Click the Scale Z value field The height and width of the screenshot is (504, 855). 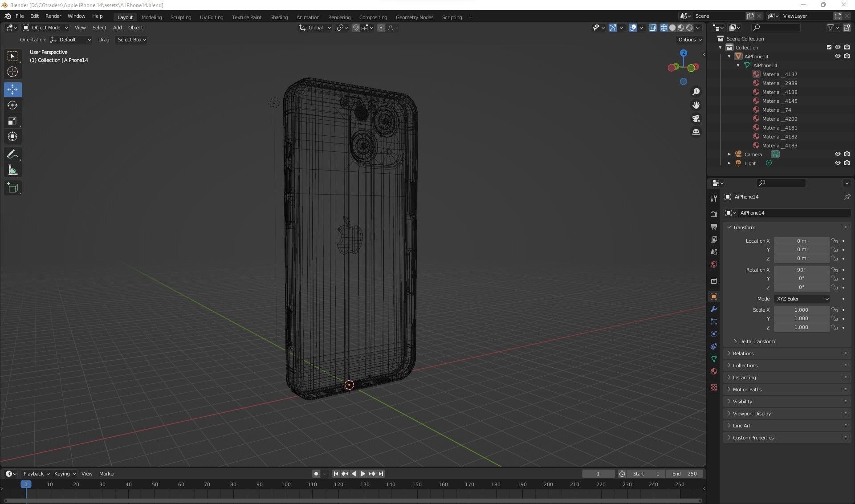(801, 327)
